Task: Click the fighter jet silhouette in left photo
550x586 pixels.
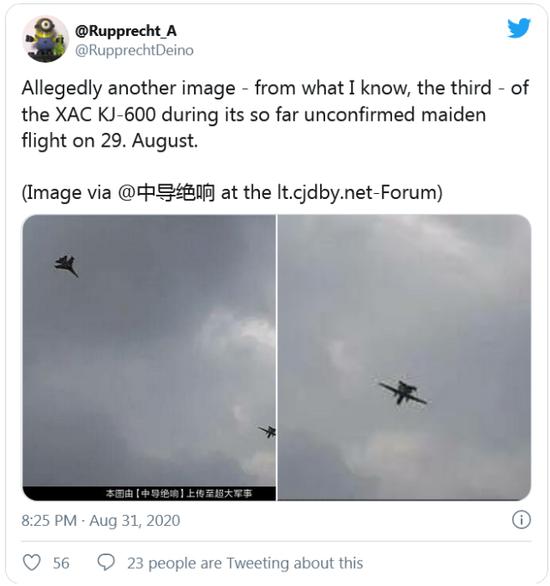Action: (67, 265)
